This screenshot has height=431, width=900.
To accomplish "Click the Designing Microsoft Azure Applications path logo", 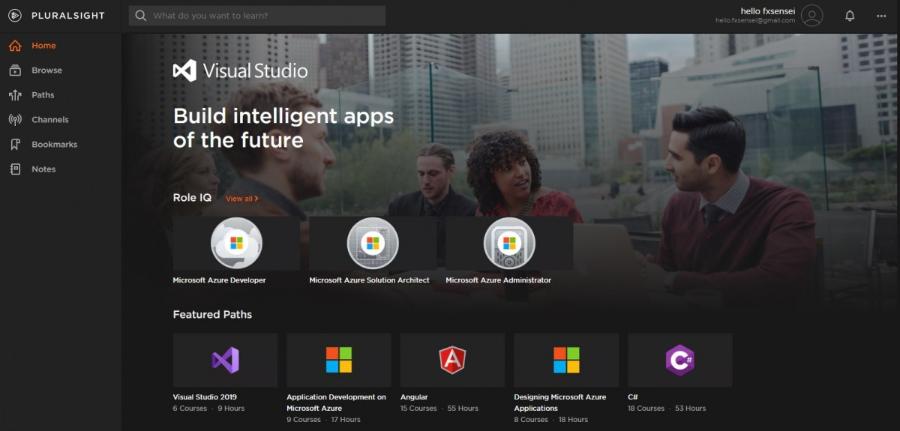I will click(567, 360).
